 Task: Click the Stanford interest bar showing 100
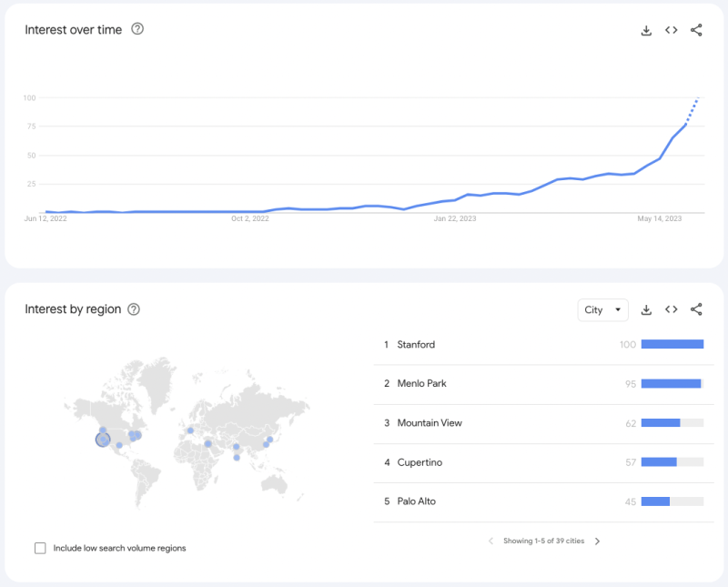[672, 344]
